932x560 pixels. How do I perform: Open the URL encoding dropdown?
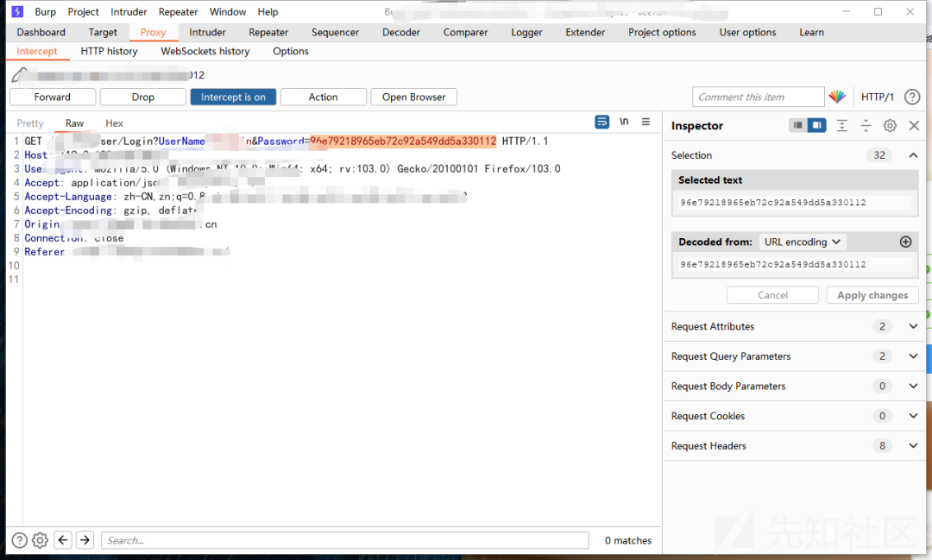click(x=803, y=242)
